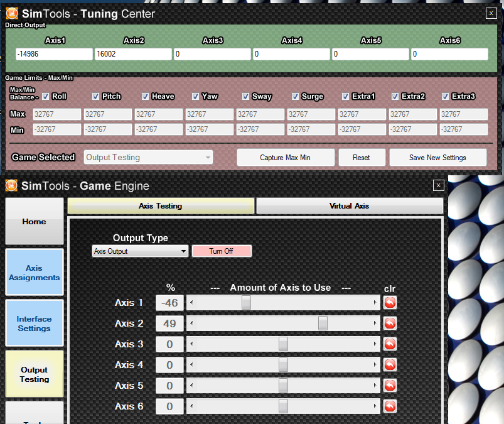Screen dimensions: 504x424
Task: Select Output Testing in the sidebar
Action: 35,374
